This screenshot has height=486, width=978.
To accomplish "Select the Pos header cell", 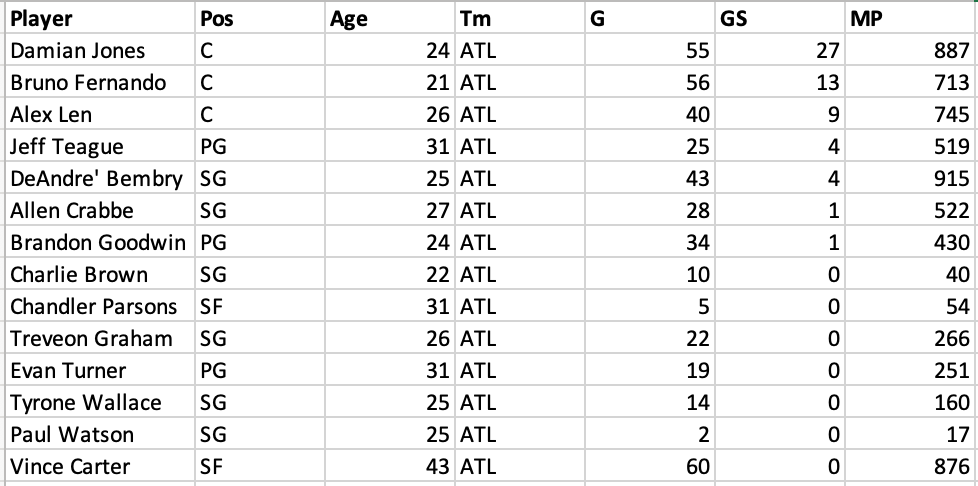I will pyautogui.click(x=259, y=18).
